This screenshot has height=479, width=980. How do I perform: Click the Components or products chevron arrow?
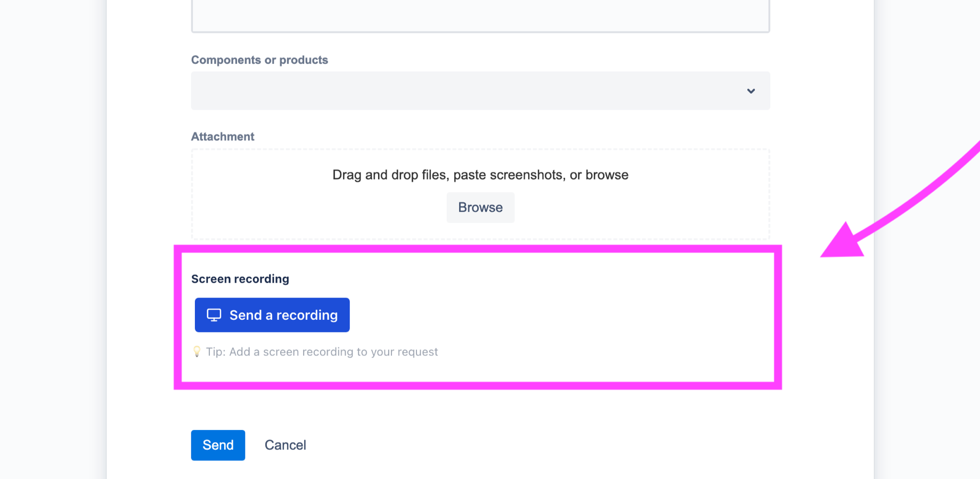(751, 91)
